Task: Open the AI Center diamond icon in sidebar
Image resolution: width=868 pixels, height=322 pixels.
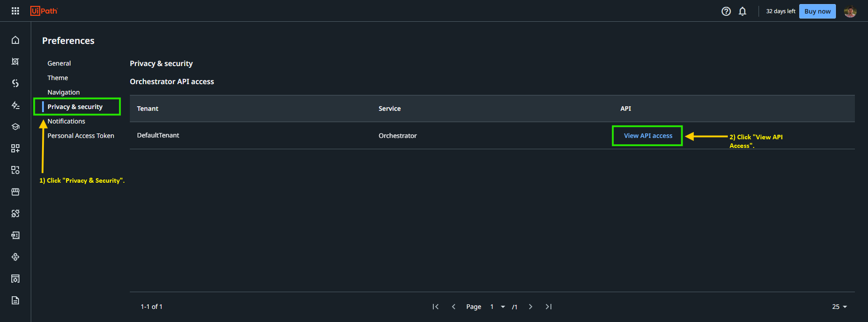Action: (15, 257)
